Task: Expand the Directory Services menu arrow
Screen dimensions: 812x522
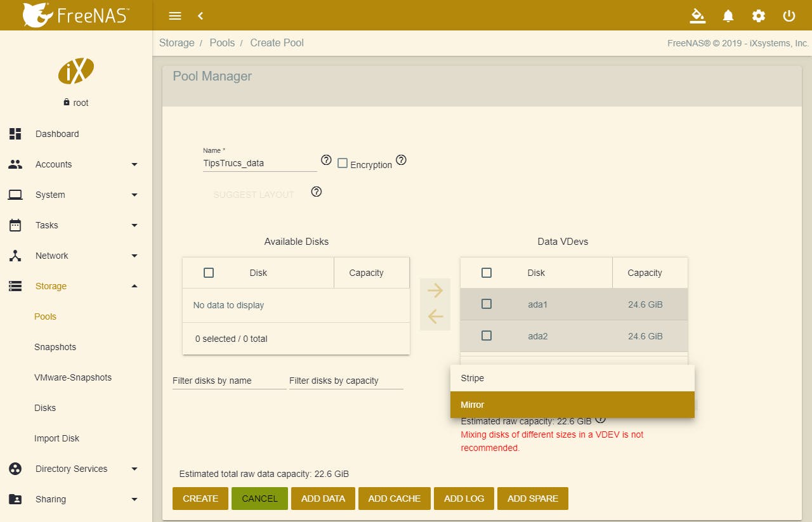Action: tap(134, 469)
